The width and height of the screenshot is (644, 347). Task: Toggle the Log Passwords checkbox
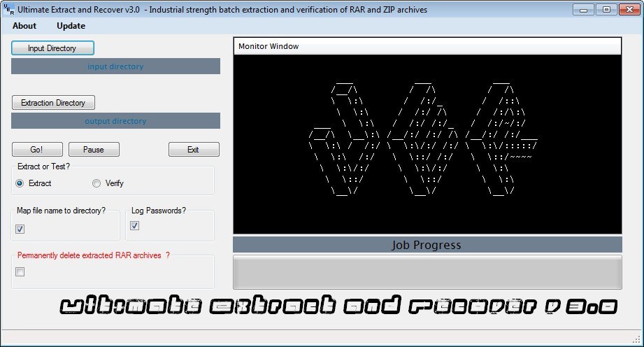tap(135, 225)
